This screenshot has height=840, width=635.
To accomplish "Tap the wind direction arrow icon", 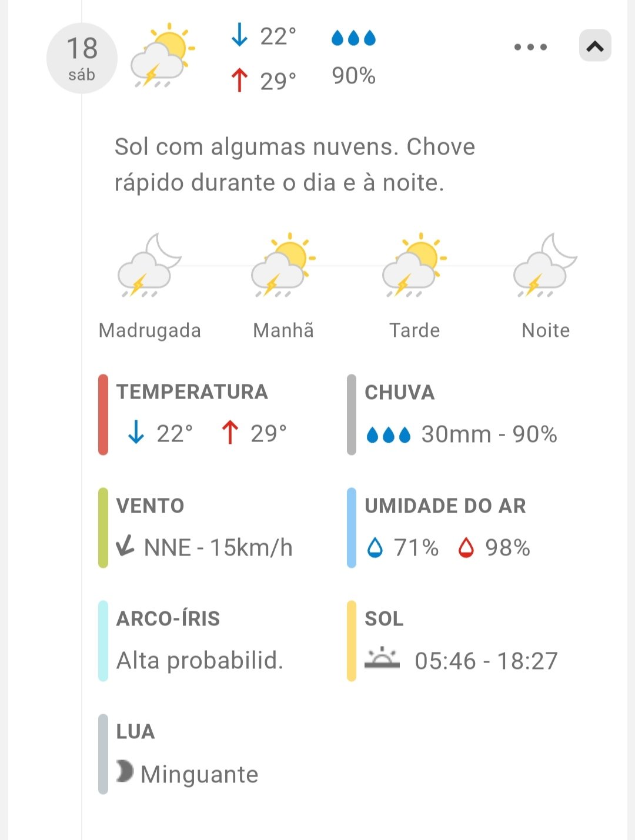I will [x=125, y=547].
